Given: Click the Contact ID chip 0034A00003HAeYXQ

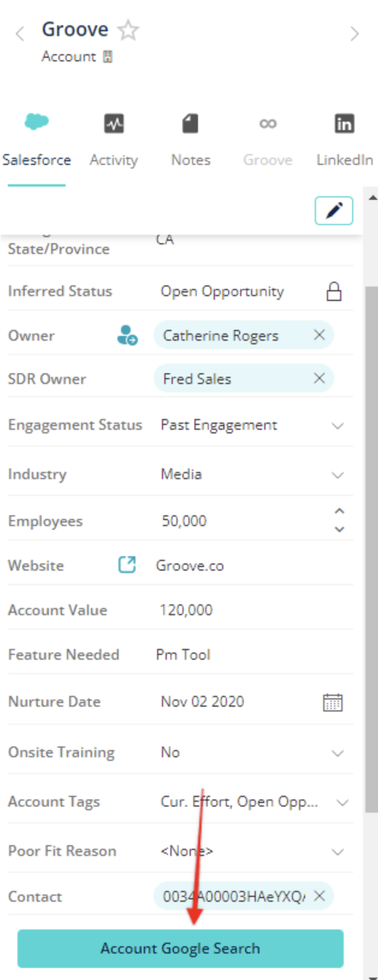Looking at the screenshot, I should (x=243, y=896).
